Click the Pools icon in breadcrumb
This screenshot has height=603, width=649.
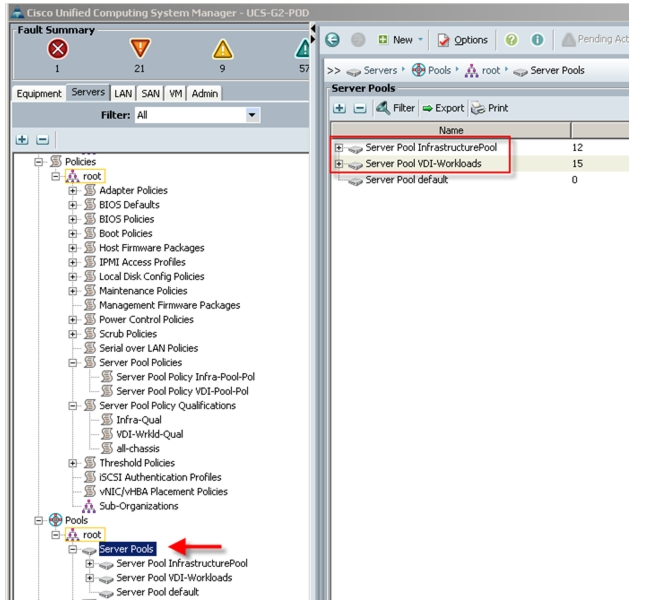418,70
